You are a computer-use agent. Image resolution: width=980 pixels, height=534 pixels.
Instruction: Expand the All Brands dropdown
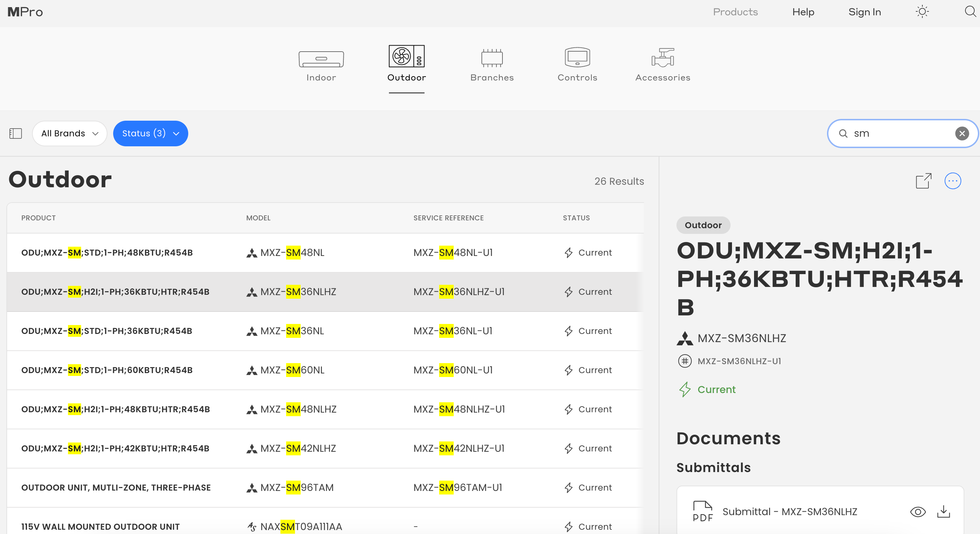pyautogui.click(x=70, y=133)
